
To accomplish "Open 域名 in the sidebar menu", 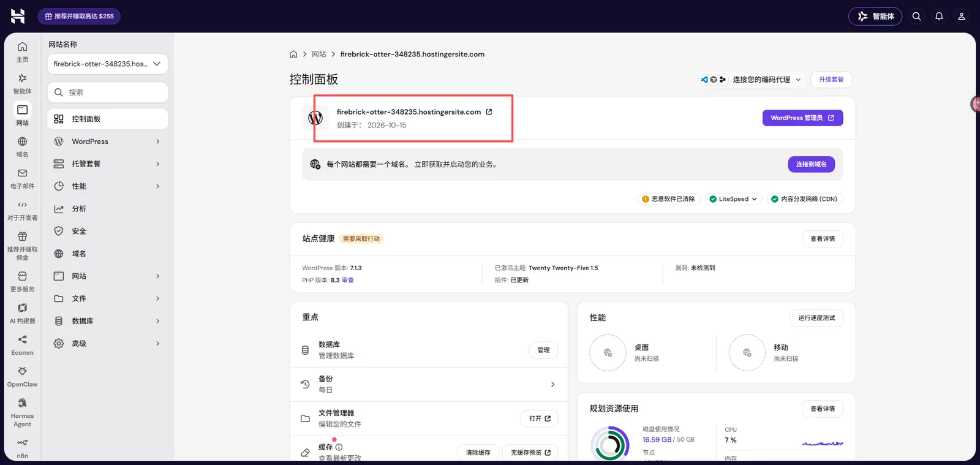I will [x=107, y=254].
